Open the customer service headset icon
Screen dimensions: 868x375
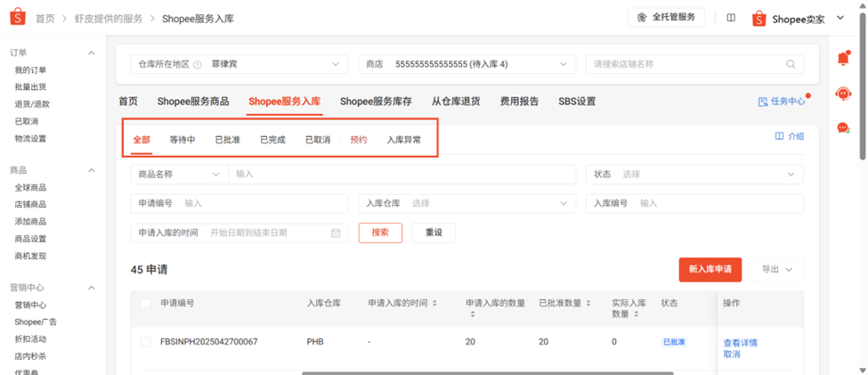click(842, 93)
